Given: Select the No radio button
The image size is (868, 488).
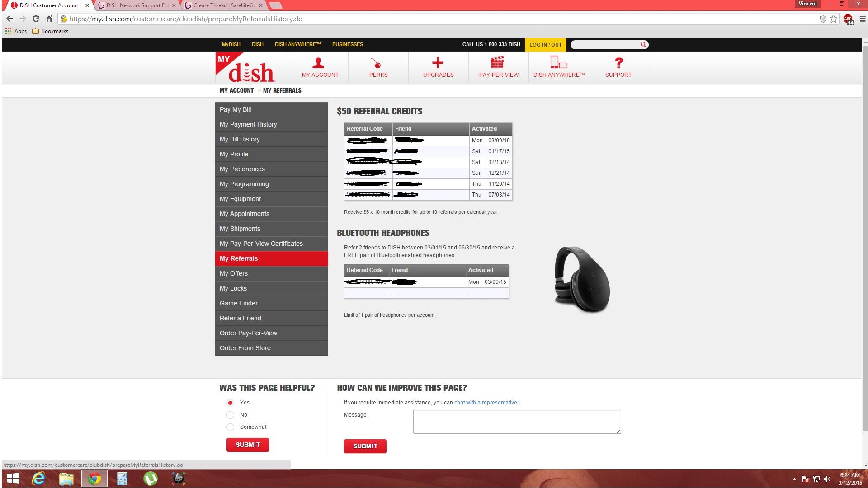Looking at the screenshot, I should (230, 415).
